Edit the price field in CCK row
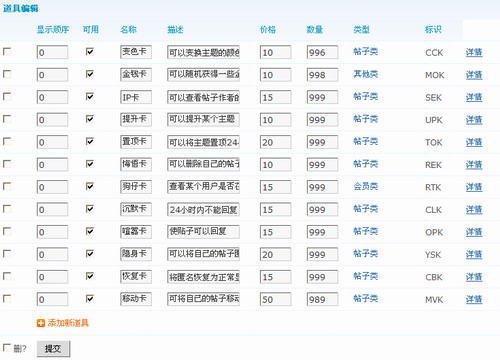500x360 pixels. (x=275, y=52)
